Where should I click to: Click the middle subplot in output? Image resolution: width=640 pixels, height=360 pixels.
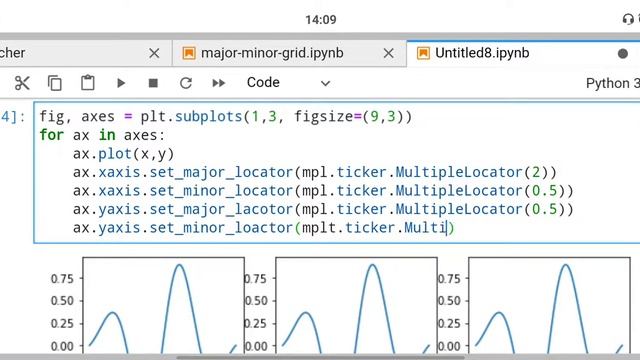click(x=356, y=305)
